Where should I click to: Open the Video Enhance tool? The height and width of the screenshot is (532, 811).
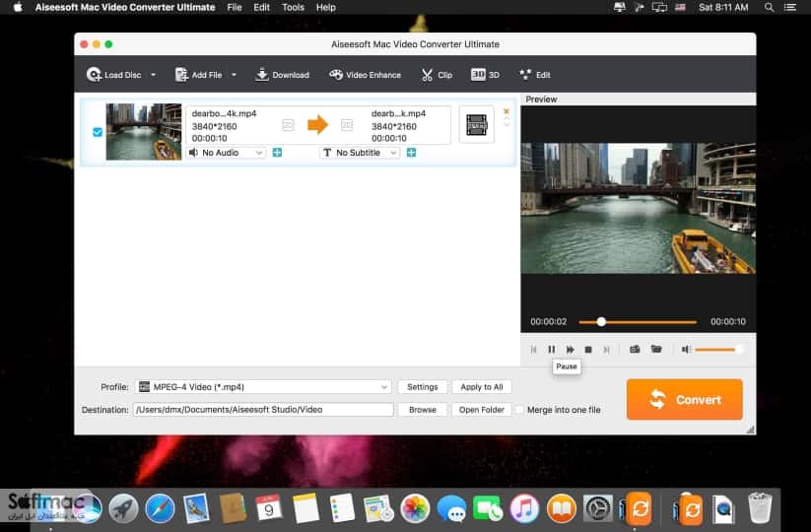(x=366, y=75)
